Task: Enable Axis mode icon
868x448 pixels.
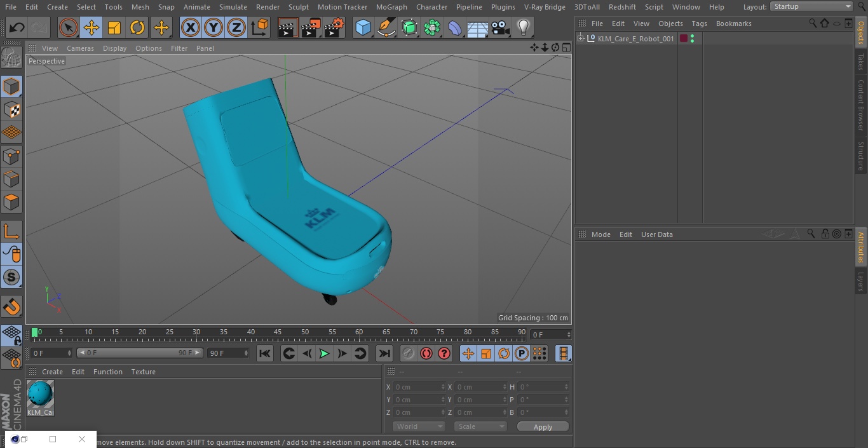Action: tap(11, 231)
